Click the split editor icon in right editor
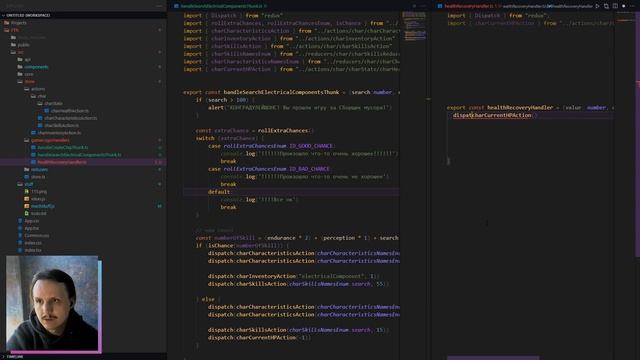640x360 pixels. pos(615,6)
